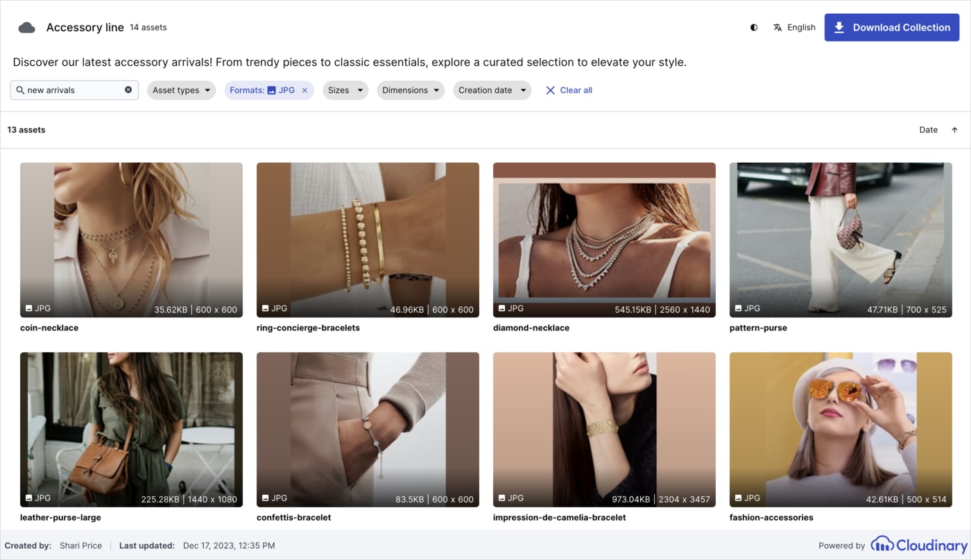
Task: Click the image icon inside Formats chip
Action: pyautogui.click(x=271, y=90)
